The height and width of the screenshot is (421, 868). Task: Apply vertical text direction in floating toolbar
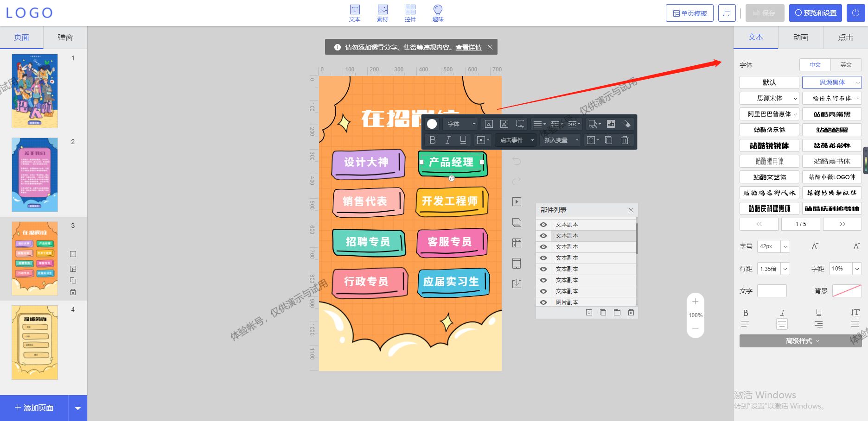(x=520, y=124)
